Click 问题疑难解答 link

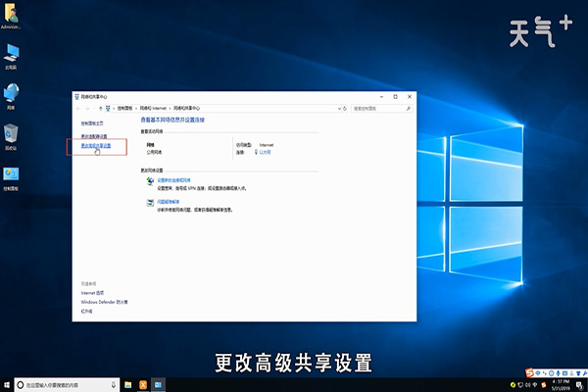pos(168,202)
